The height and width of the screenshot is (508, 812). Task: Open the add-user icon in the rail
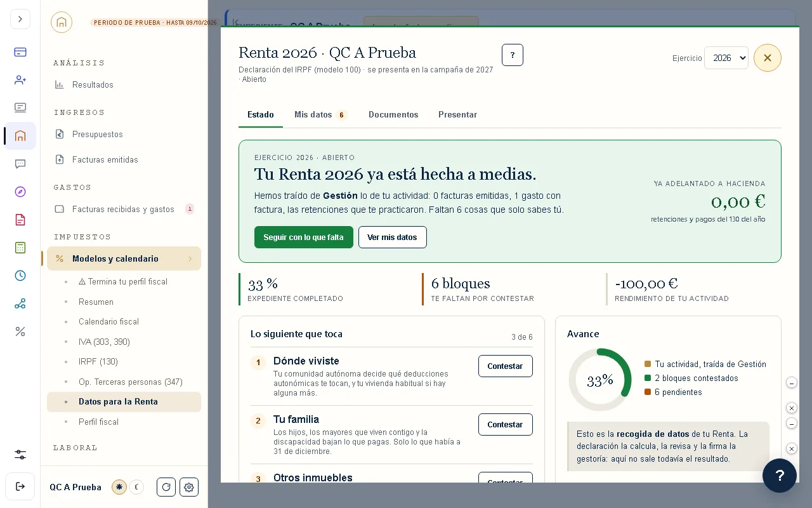tap(20, 80)
